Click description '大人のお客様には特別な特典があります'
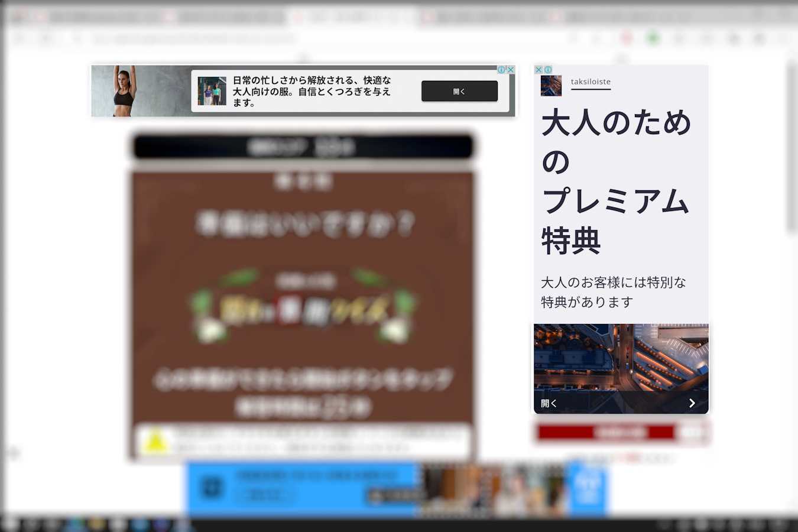The height and width of the screenshot is (532, 798). (x=614, y=292)
